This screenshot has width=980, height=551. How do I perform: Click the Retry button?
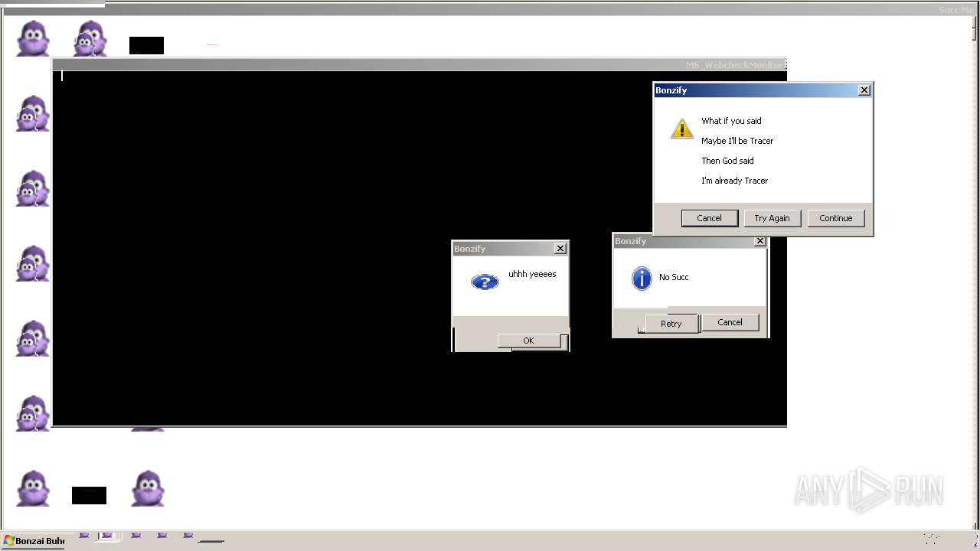671,324
